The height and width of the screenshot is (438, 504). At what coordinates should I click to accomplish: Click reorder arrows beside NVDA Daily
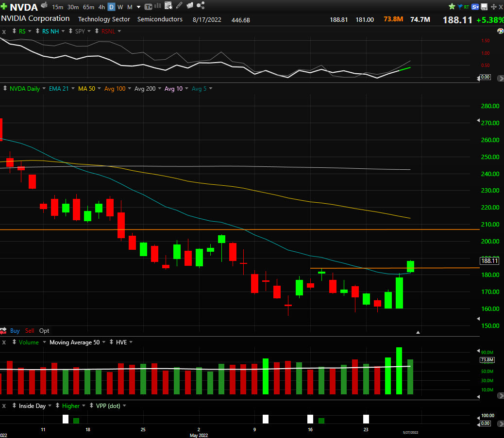pyautogui.click(x=5, y=88)
